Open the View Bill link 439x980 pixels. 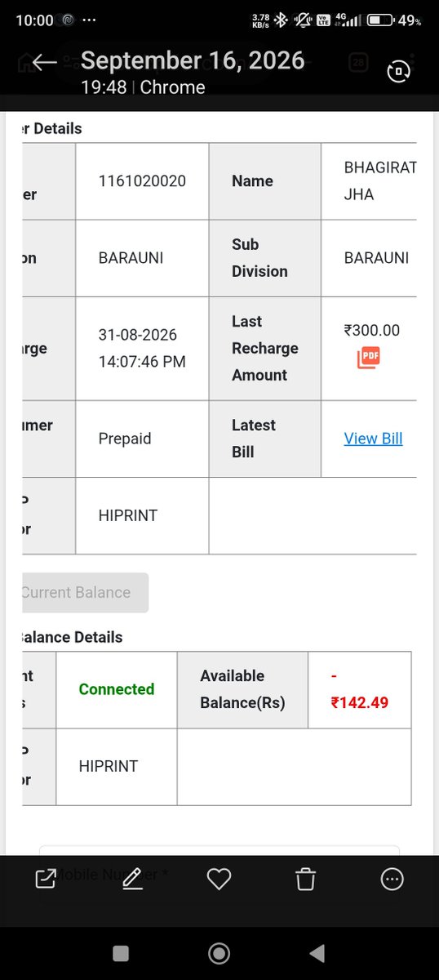(x=373, y=439)
